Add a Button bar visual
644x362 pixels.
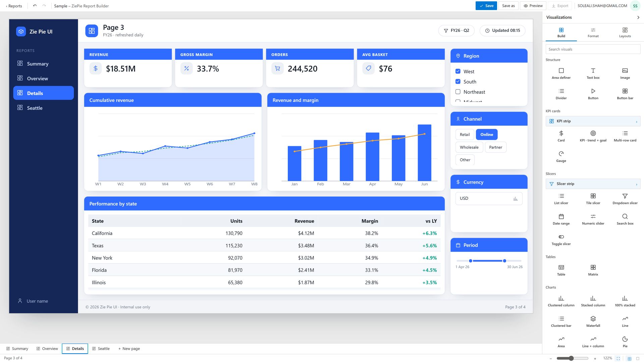pyautogui.click(x=625, y=94)
